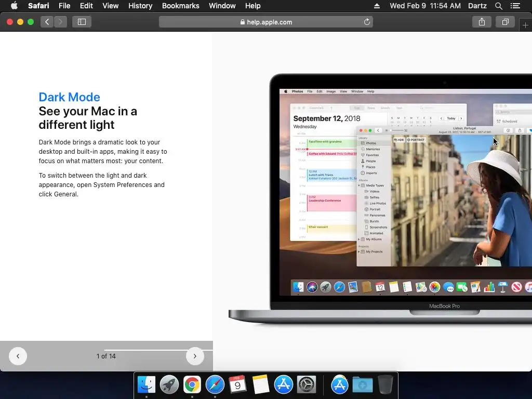Click the Dark Mode heading
This screenshot has width=532, height=399.
[x=69, y=97]
